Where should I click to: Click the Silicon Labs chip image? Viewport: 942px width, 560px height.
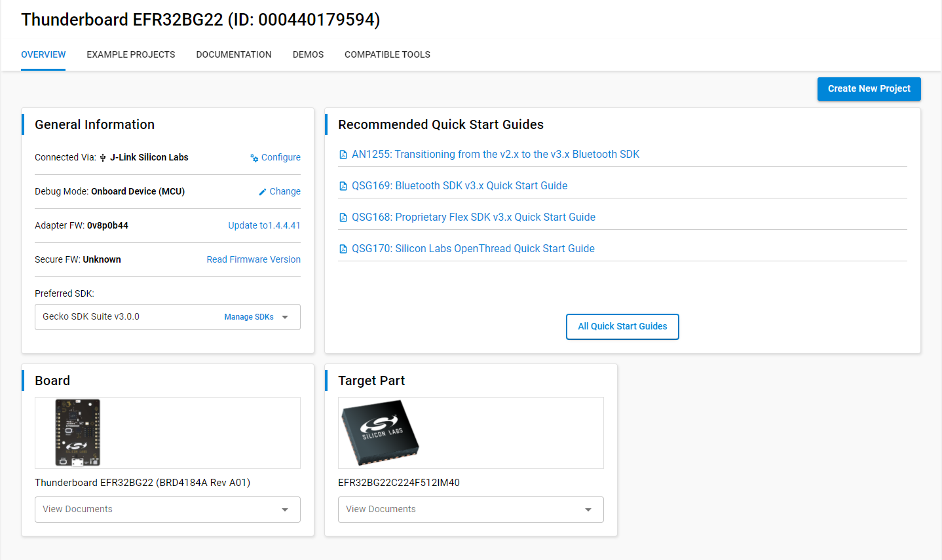380,430
